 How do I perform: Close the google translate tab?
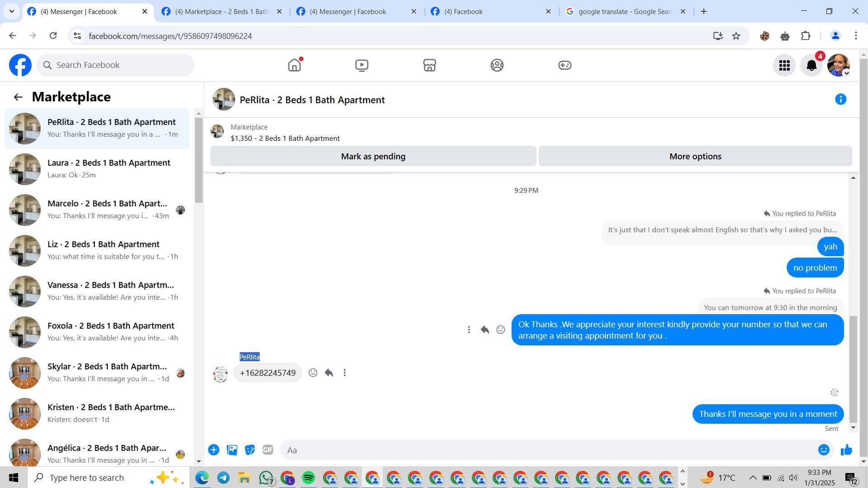click(683, 12)
